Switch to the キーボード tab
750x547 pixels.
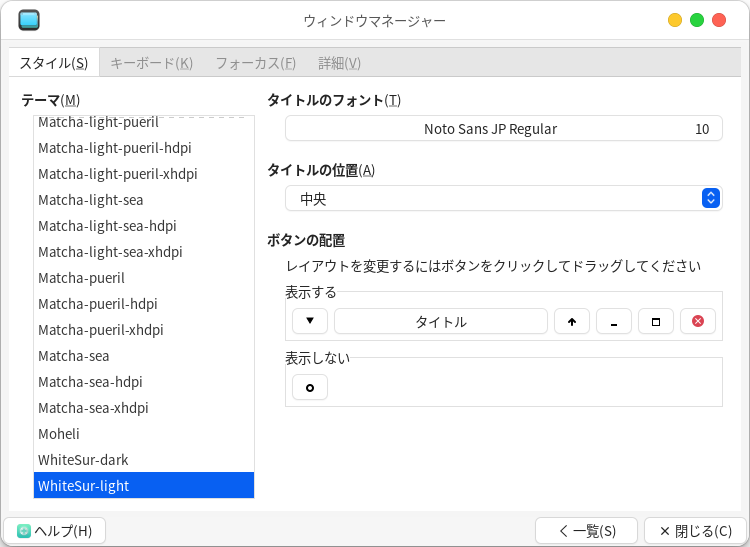point(151,63)
